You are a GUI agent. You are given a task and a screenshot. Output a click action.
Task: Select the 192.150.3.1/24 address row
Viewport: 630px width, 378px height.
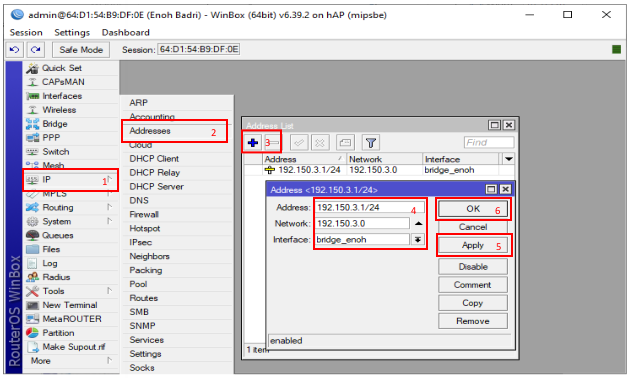click(379, 170)
